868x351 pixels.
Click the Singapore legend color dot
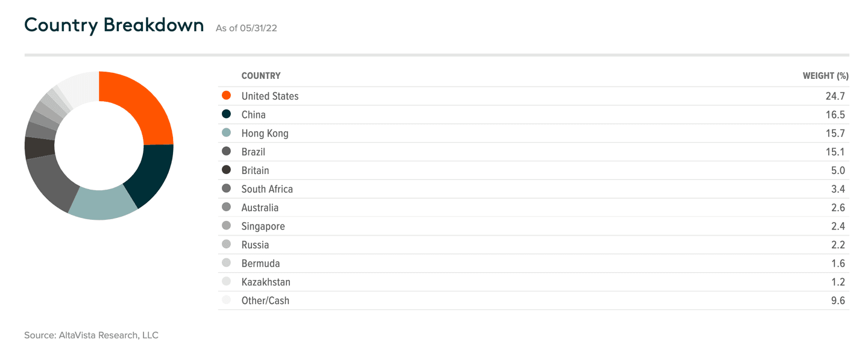coord(227,226)
